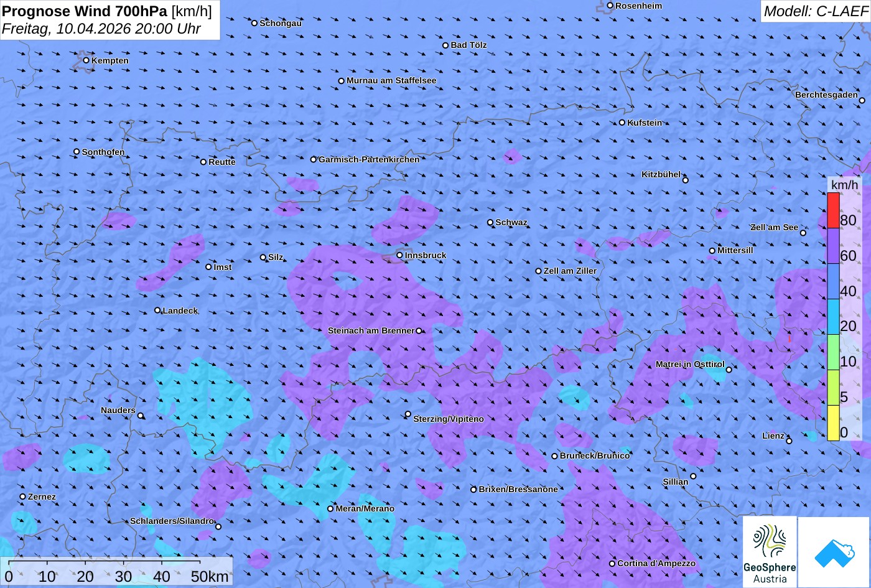Image resolution: width=871 pixels, height=588 pixels.
Task: Click the purple 60 km/h legend swatch
Action: pos(833,246)
